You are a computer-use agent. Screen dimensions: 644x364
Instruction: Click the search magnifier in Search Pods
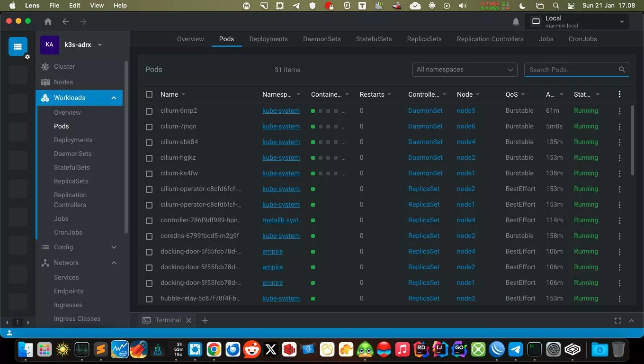[622, 70]
